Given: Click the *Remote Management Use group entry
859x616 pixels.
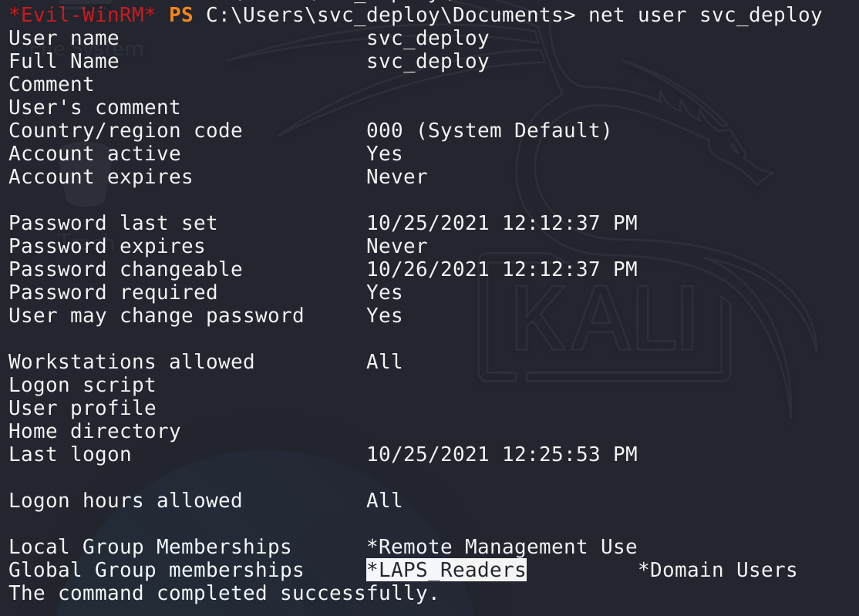Looking at the screenshot, I should (x=502, y=547).
